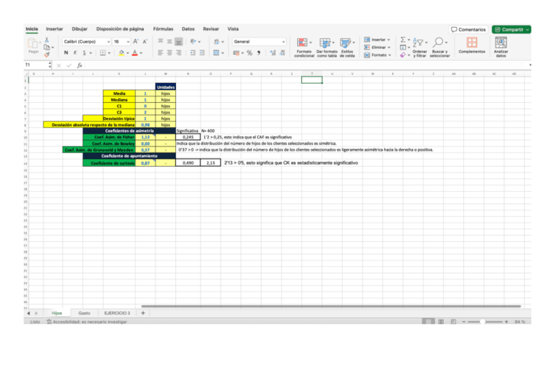Expand the fill color dropdown arrow
The width and height of the screenshot is (555, 392).
tap(127, 53)
